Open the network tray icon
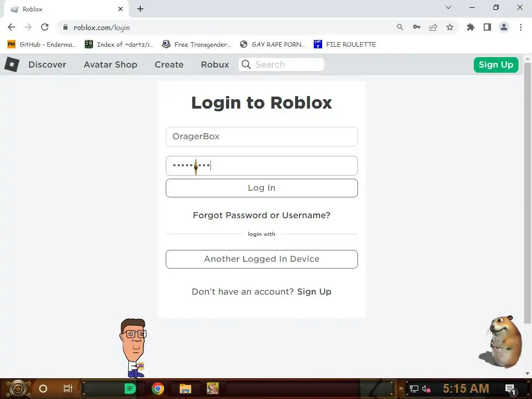Viewport: 532px width, 399px height. point(414,389)
